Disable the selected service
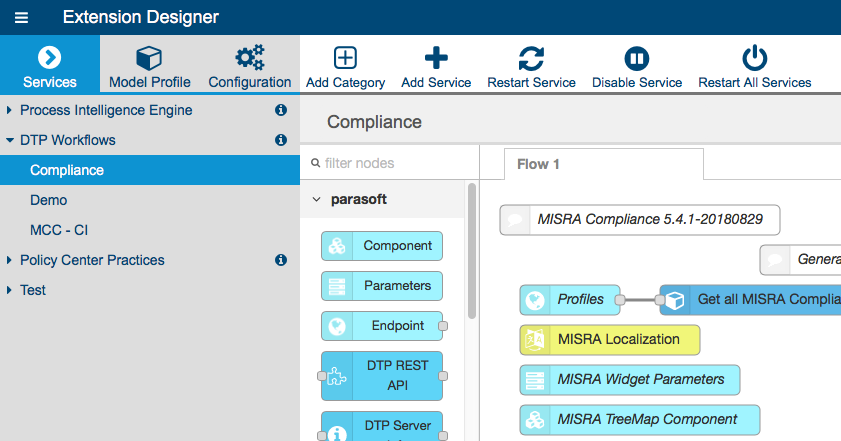 click(637, 67)
